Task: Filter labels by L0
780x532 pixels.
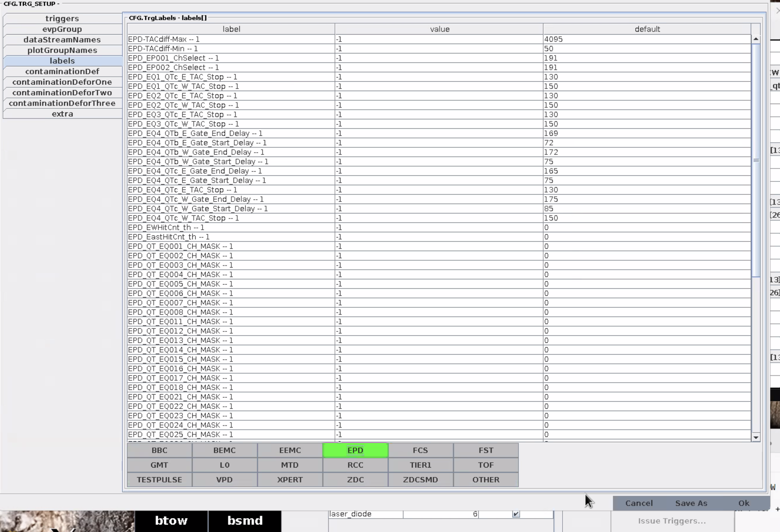Action: [224, 465]
